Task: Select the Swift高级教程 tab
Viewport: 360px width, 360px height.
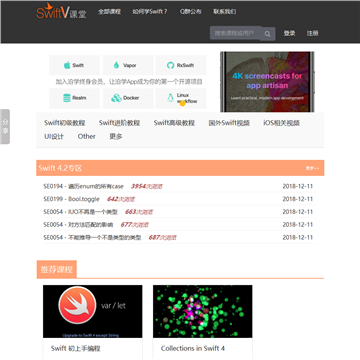Action: [174, 123]
